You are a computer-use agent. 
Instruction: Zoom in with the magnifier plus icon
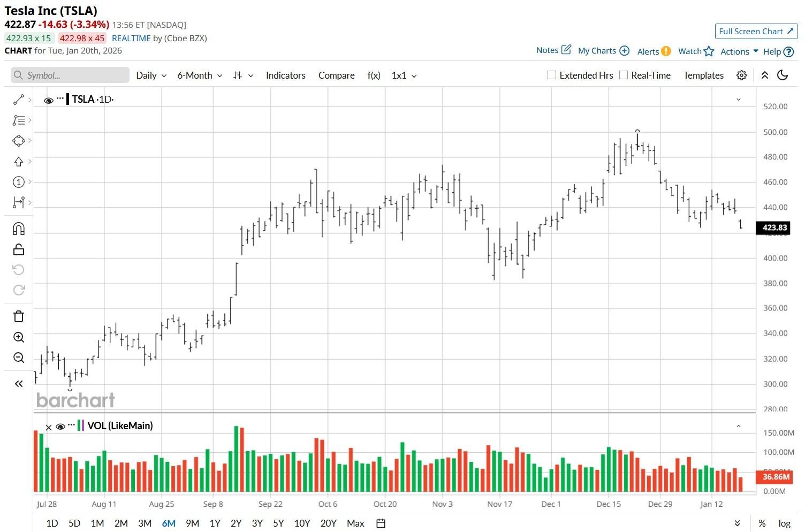point(19,337)
